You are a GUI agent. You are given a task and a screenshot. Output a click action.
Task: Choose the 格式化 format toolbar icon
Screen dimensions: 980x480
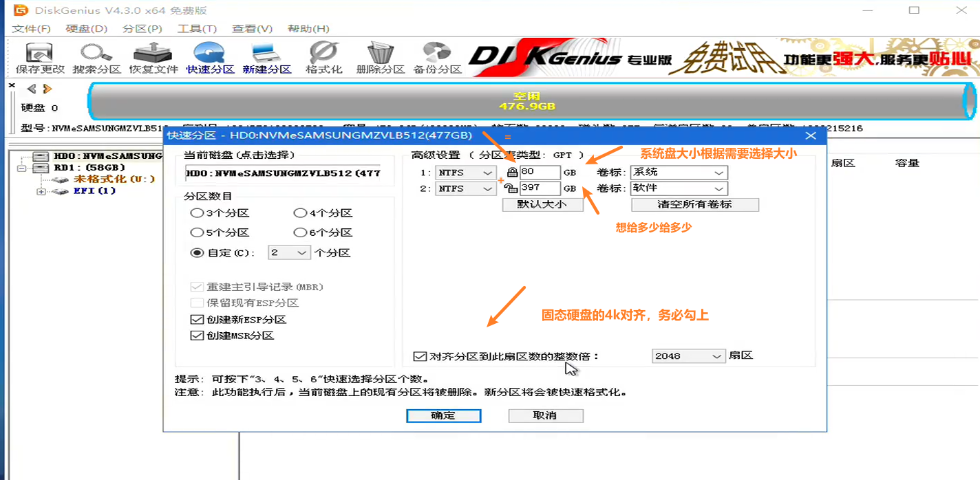pos(323,58)
